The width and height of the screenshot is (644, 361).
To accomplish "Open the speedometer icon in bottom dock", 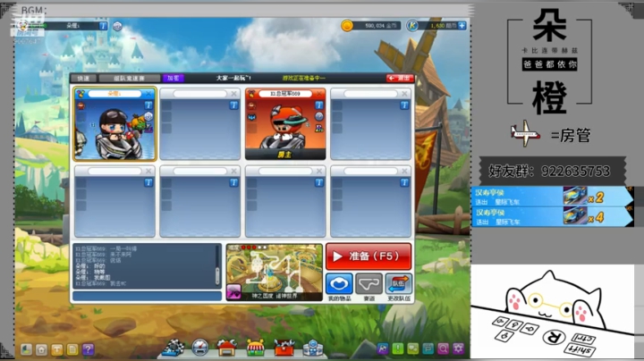I will (200, 348).
